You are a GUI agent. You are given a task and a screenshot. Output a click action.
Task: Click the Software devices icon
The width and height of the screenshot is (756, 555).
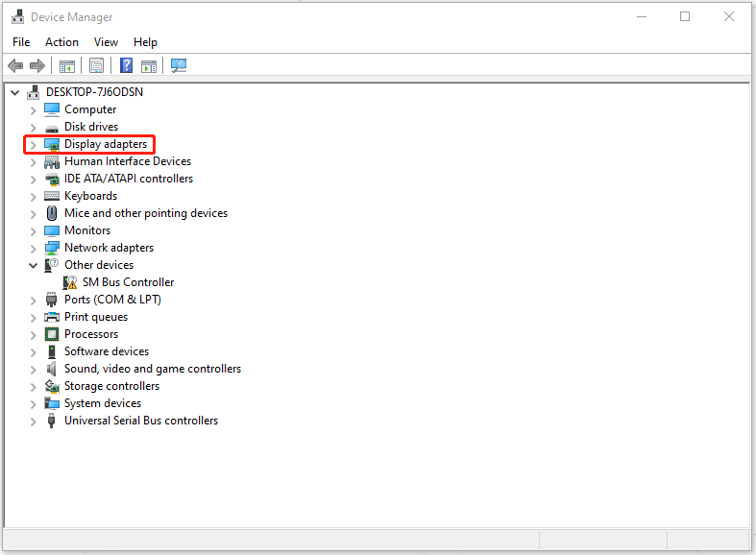52,351
